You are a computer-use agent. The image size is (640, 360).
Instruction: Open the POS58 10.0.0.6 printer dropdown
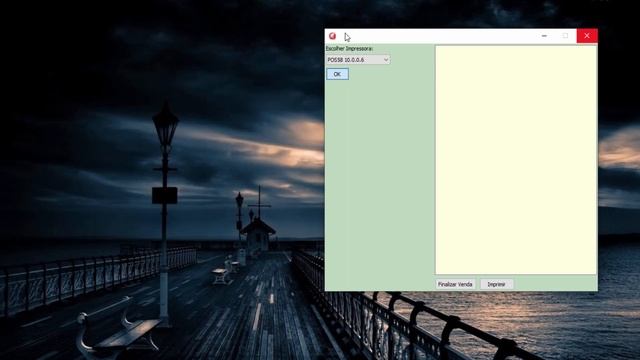[x=358, y=60]
